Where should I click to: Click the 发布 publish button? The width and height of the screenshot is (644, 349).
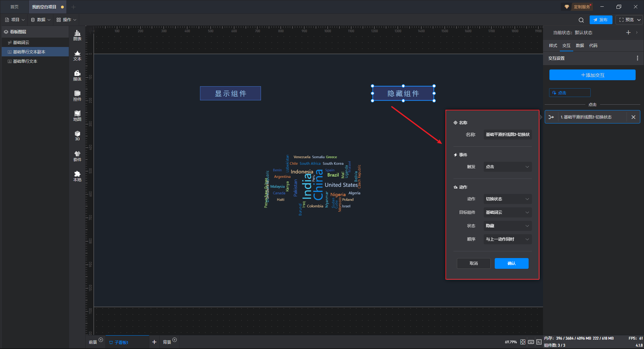[x=601, y=20]
